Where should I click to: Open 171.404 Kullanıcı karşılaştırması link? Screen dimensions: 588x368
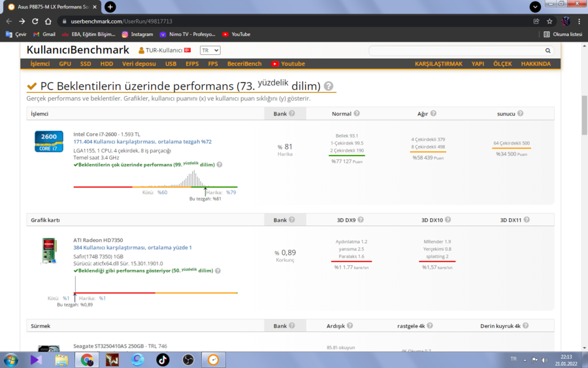(x=142, y=142)
